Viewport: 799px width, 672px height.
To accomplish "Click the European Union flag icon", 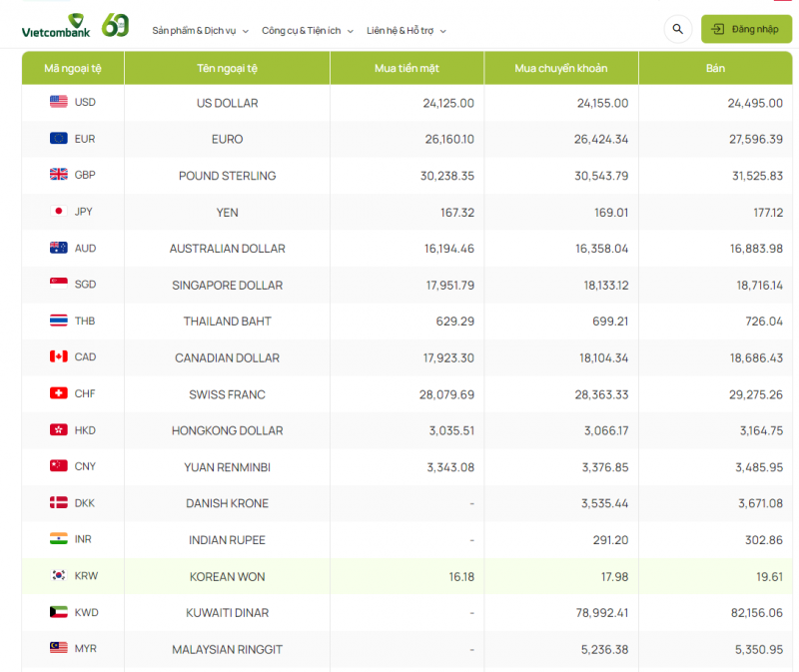I will pyautogui.click(x=59, y=139).
